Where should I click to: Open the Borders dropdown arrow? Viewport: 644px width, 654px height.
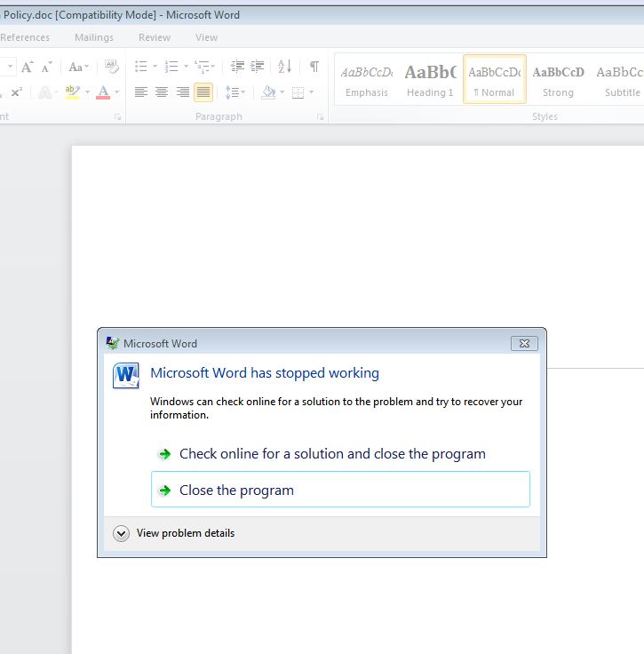(x=312, y=92)
